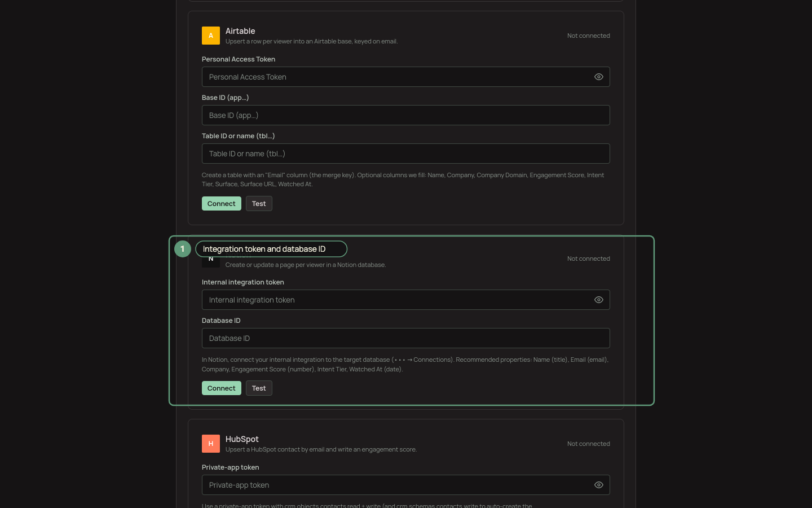Connect the Airtable integration
Viewport: 812px width, 508px height.
[x=222, y=204]
